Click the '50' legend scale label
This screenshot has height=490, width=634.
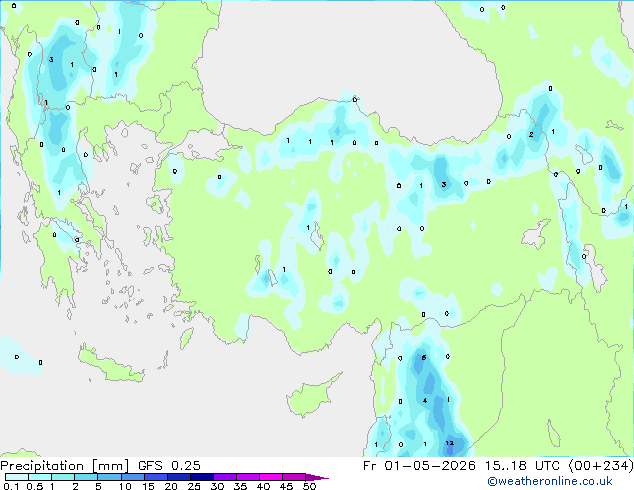point(310,486)
